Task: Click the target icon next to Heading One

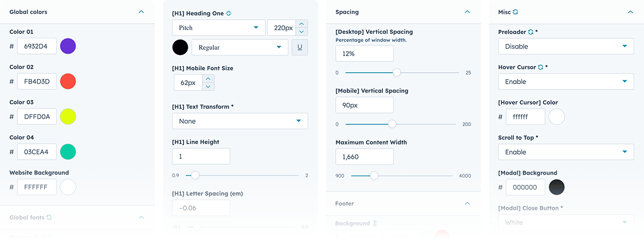Action: [x=229, y=14]
